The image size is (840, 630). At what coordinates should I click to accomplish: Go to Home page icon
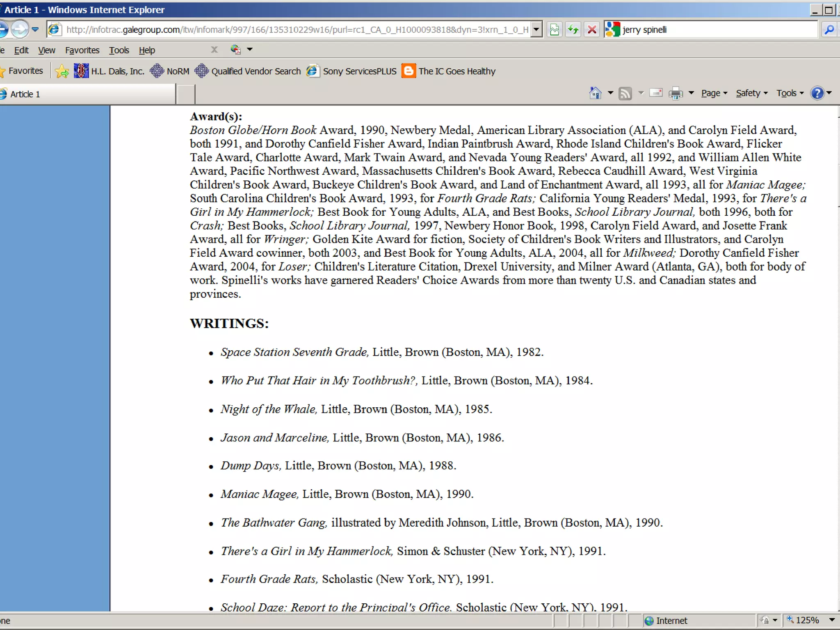click(x=595, y=94)
